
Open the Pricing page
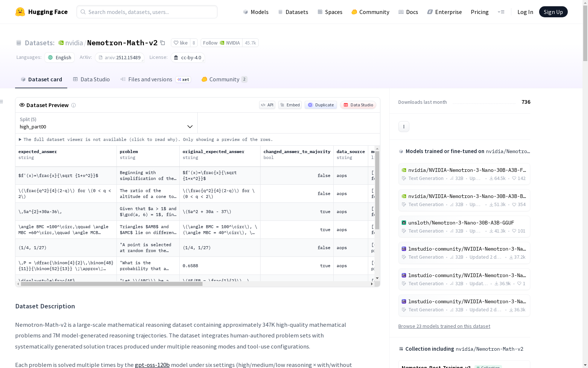point(480,12)
